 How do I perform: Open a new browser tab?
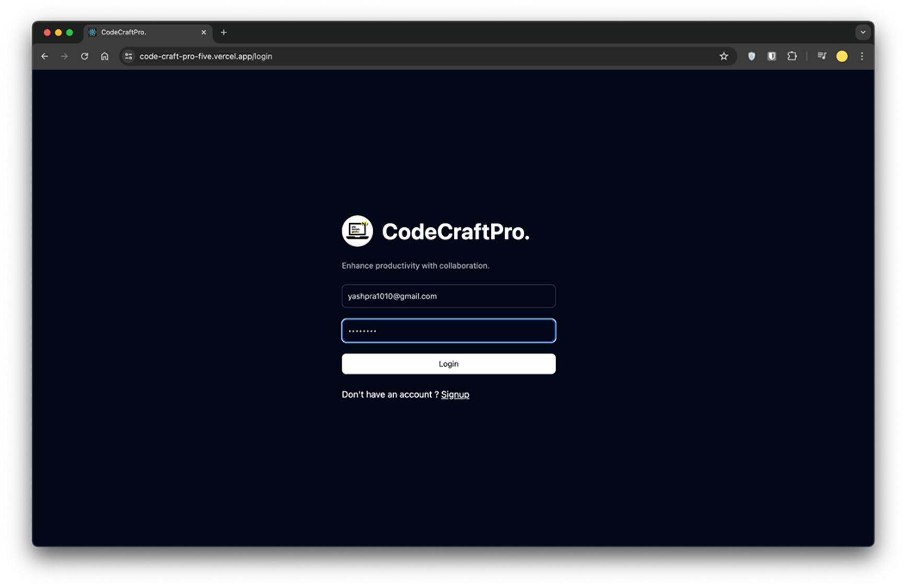point(224,32)
